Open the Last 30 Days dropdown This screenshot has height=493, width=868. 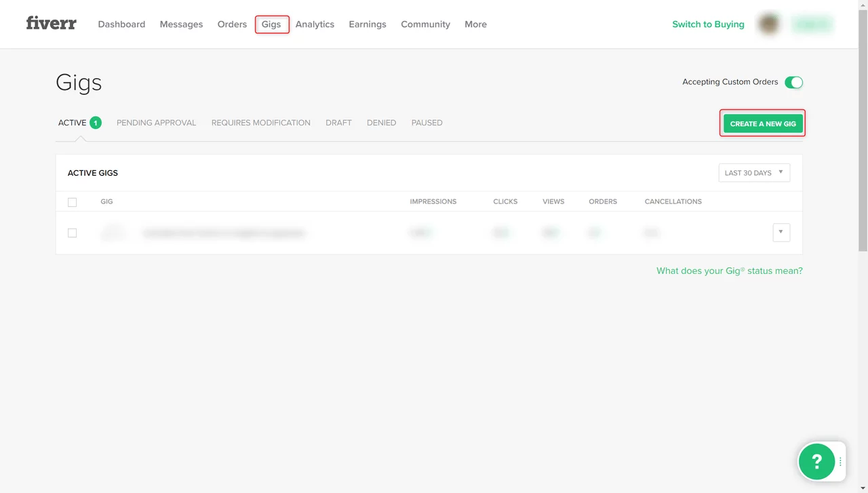754,173
